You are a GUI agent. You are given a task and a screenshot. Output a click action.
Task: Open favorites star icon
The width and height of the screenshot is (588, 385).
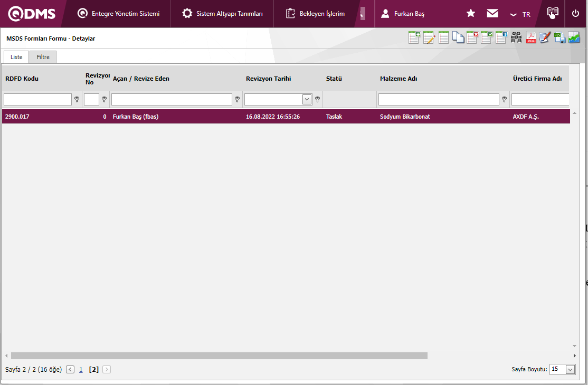coord(471,14)
